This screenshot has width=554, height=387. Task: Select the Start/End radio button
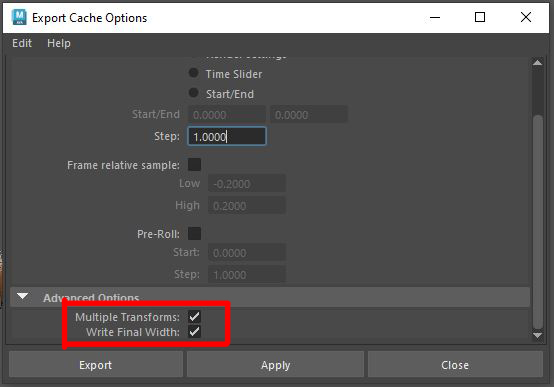coord(193,93)
